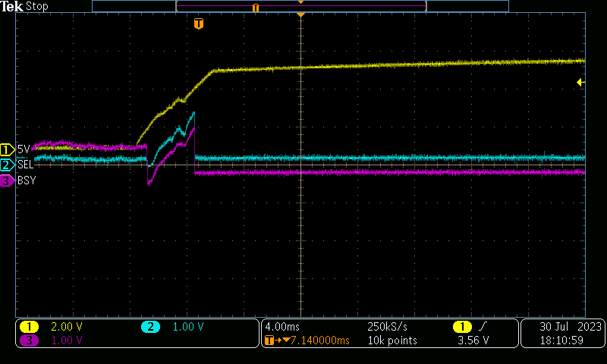Click the 10k points record length readout
This screenshot has width=607, height=364.
point(392,340)
